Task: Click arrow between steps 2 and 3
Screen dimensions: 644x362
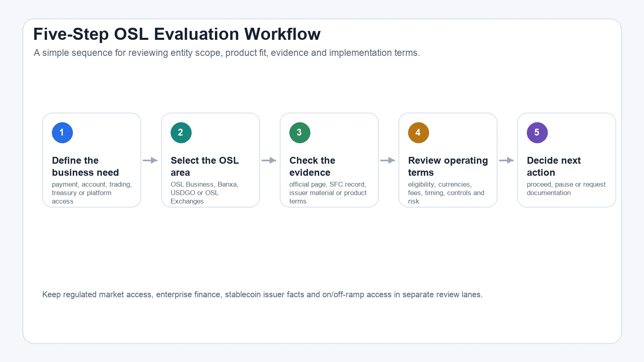Action: 269,160
